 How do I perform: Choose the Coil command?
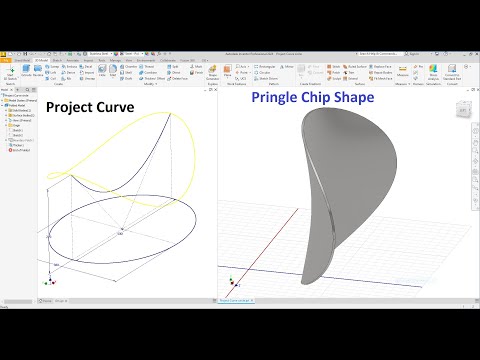point(51,78)
